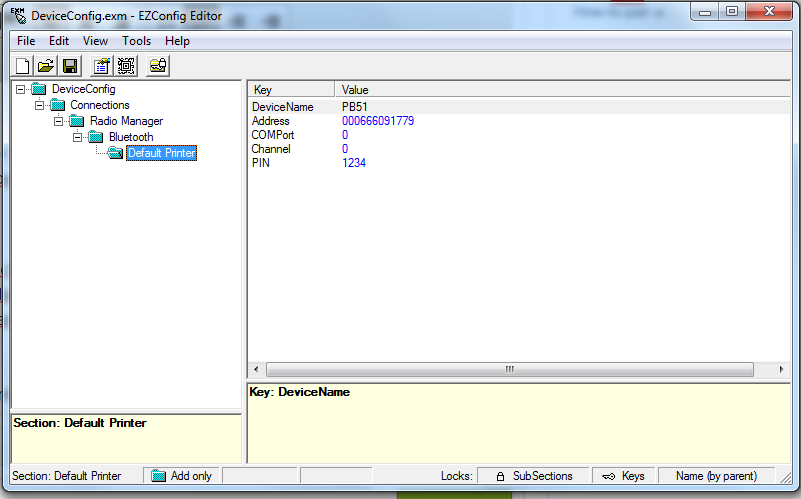Click the Radio Manager folder icon
This screenshot has width=801, height=499.
[77, 121]
